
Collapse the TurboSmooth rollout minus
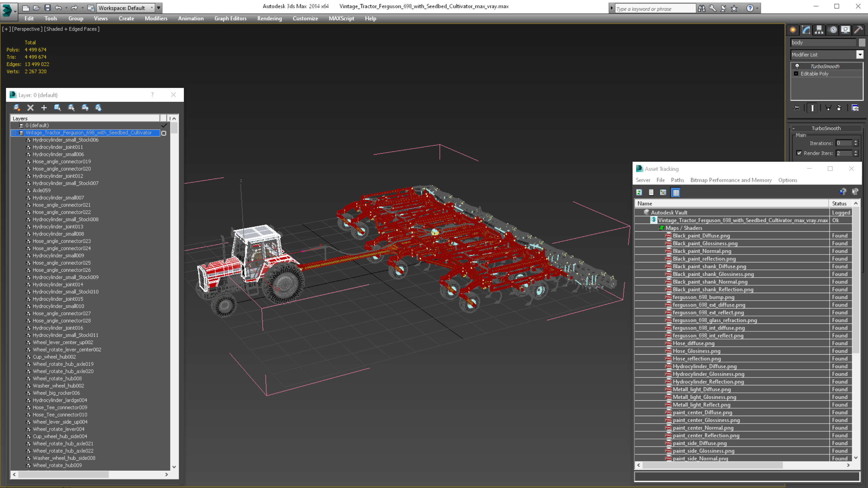coord(794,128)
